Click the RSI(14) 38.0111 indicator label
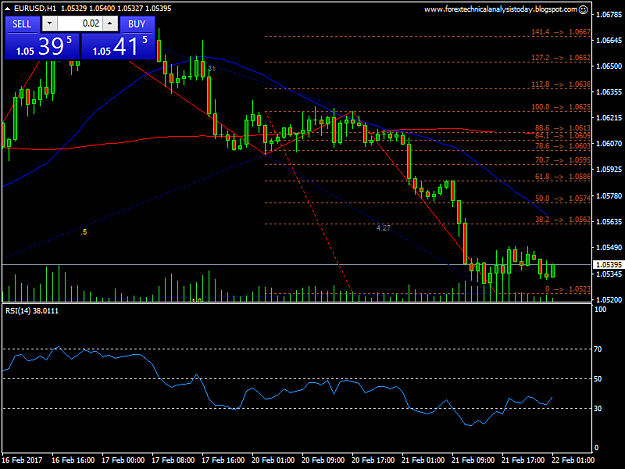625x469 pixels. (x=32, y=311)
